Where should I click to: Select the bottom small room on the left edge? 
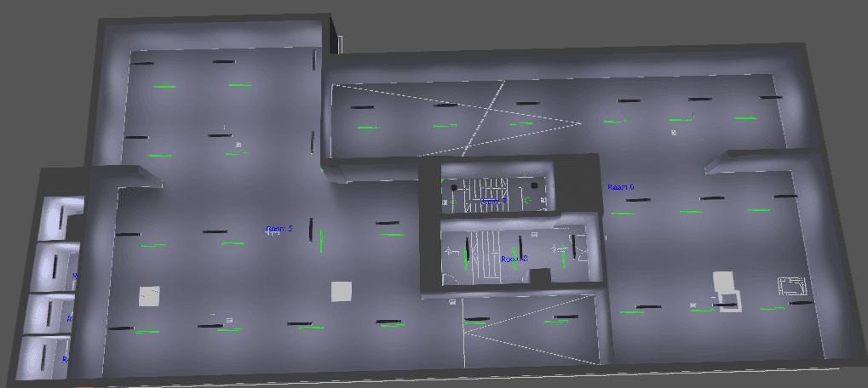pyautogui.click(x=43, y=357)
